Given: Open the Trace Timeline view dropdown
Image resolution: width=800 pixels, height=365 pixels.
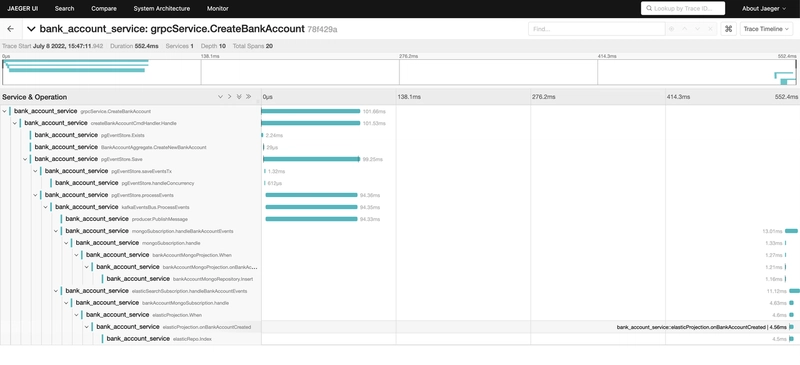Looking at the screenshot, I should [766, 29].
